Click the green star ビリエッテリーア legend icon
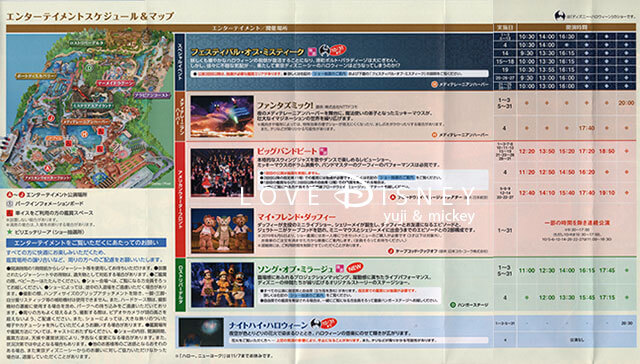The image size is (640, 364). coord(10,232)
